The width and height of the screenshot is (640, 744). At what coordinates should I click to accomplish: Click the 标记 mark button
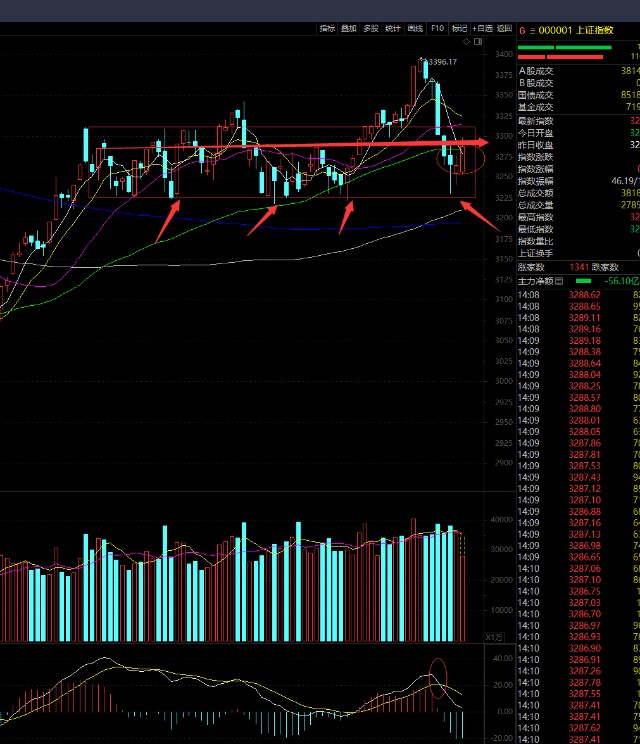point(459,29)
